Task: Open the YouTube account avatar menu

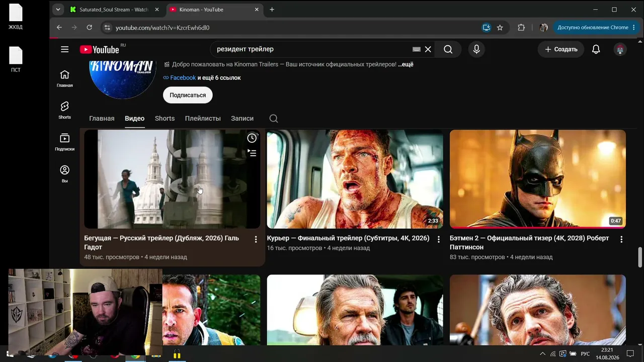Action: click(x=620, y=49)
